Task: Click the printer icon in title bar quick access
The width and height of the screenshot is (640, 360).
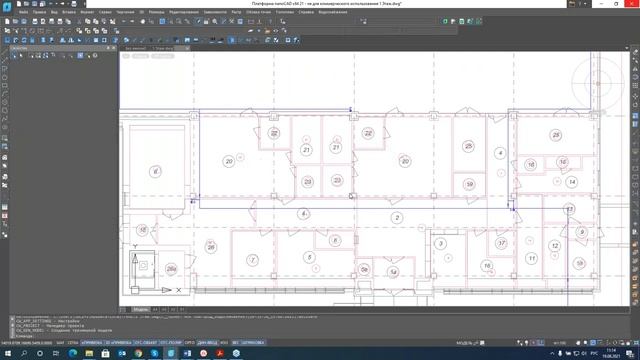Action: coord(74,4)
